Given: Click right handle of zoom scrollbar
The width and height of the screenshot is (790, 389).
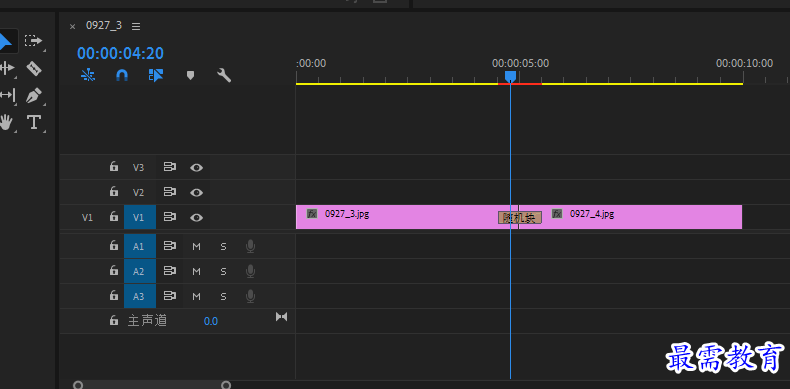Looking at the screenshot, I should coord(227,385).
